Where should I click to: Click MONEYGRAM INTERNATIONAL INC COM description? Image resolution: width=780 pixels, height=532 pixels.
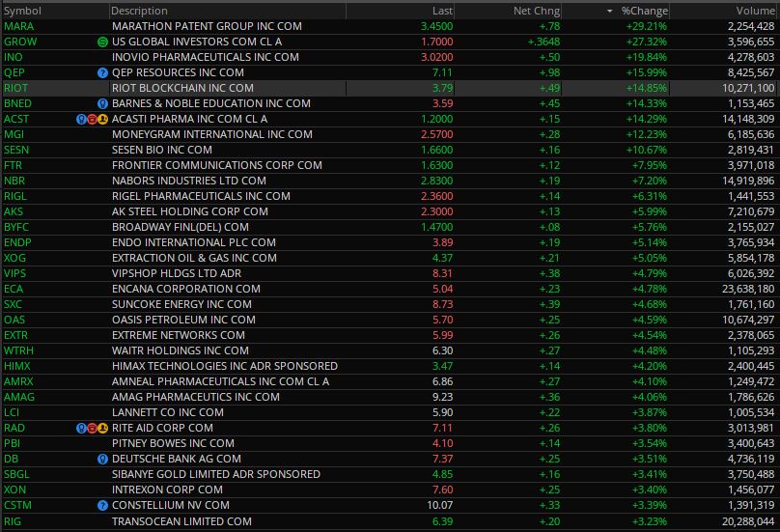pos(212,134)
